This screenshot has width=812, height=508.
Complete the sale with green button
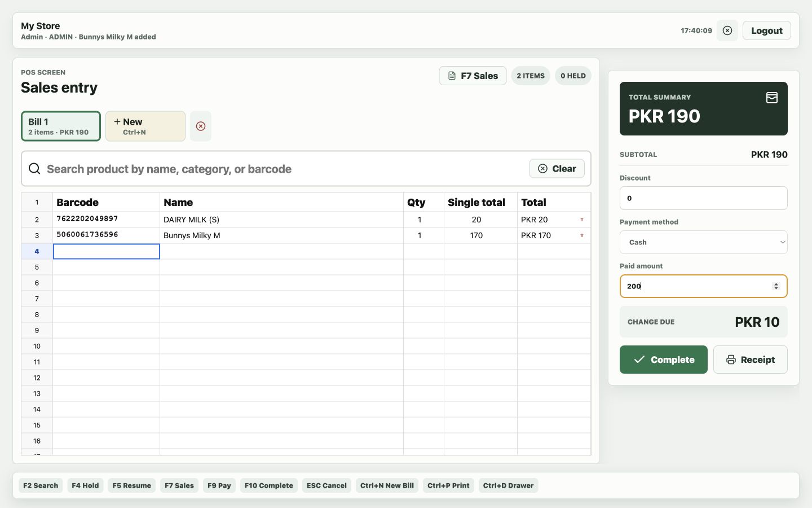tap(663, 360)
